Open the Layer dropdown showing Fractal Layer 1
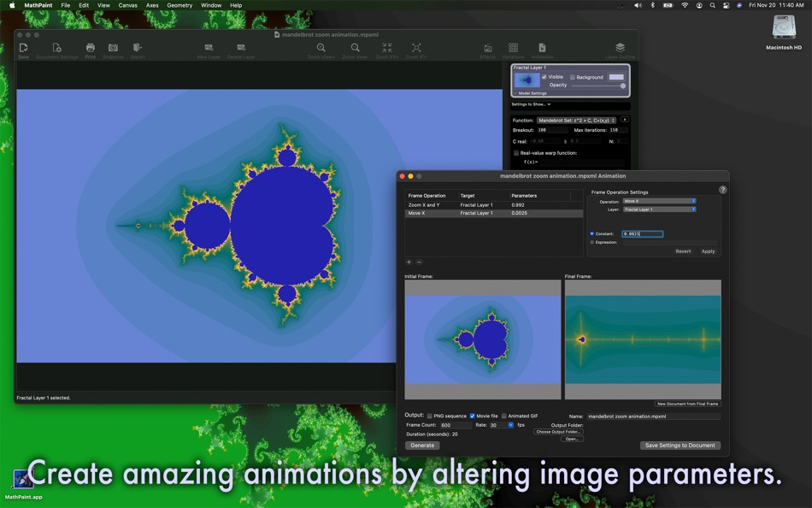812x508 pixels. (x=659, y=210)
